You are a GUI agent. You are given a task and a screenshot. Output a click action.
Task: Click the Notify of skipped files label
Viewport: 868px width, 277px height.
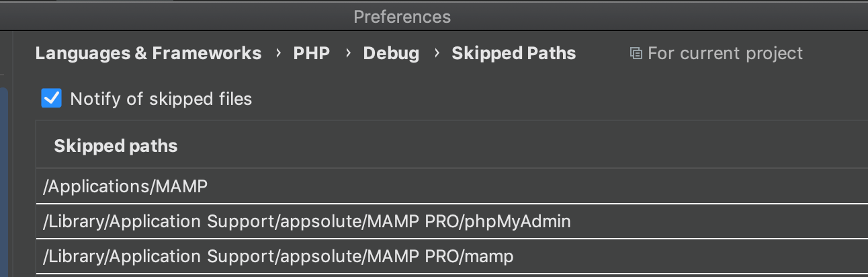pos(161,99)
